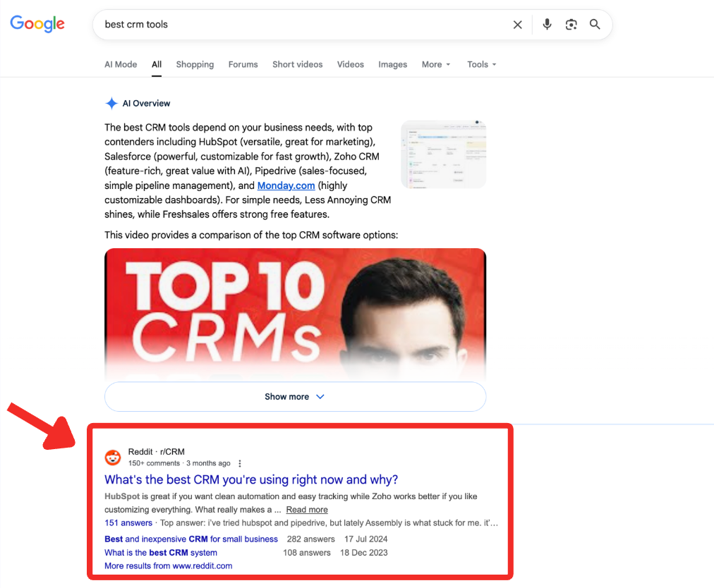The width and height of the screenshot is (714, 588).
Task: Expand AI Overview with Show more
Action: [x=295, y=397]
